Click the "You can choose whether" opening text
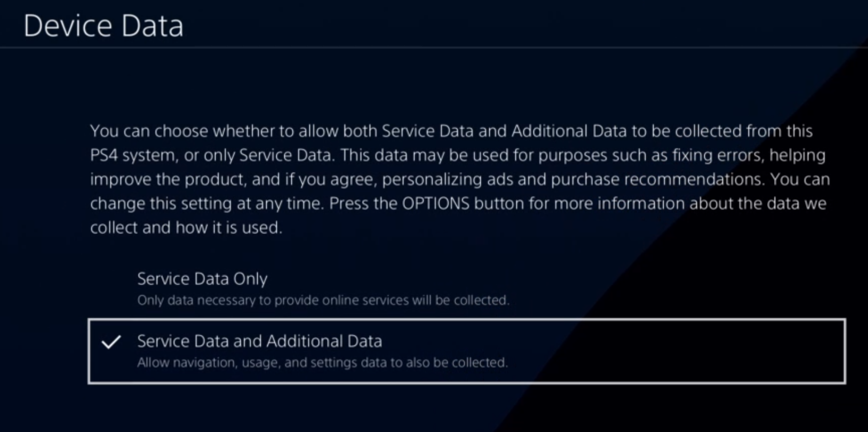This screenshot has height=432, width=868. [x=192, y=131]
